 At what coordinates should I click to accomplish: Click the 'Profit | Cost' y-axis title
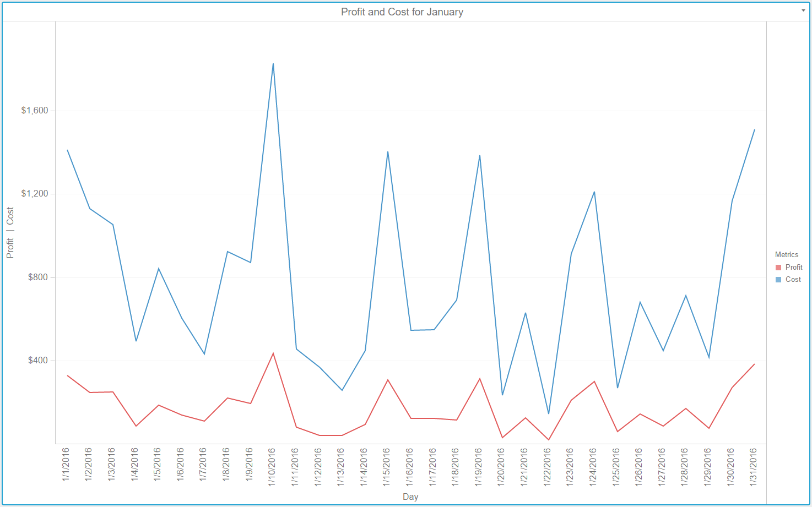tap(10, 233)
